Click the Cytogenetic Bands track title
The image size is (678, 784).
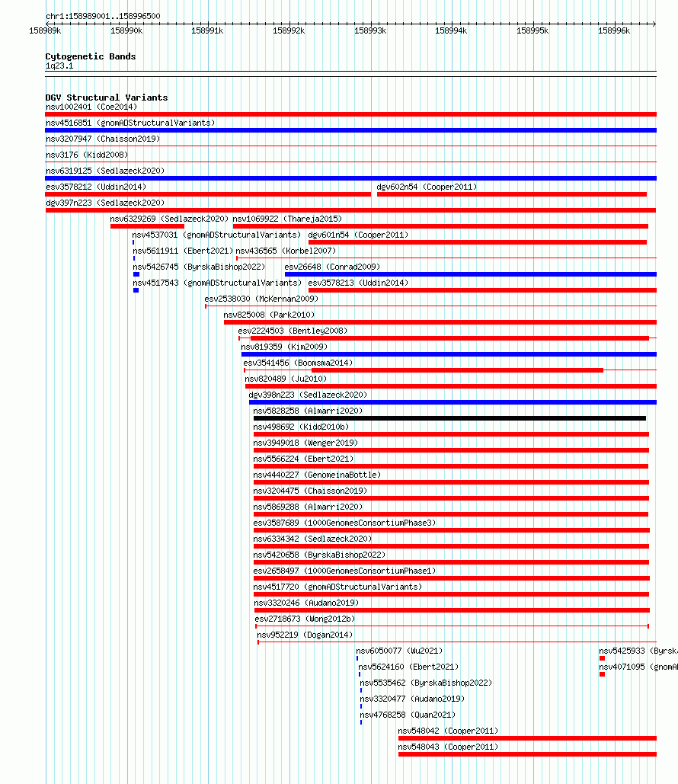tap(91, 56)
